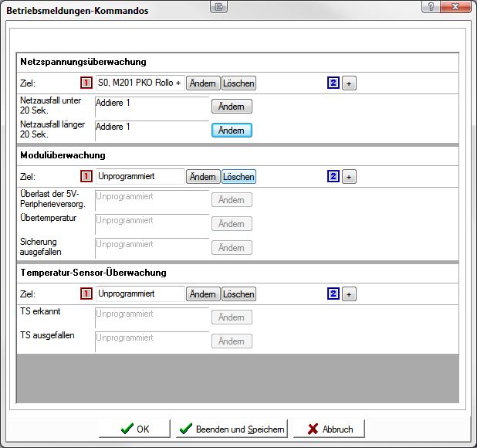Click red target 1 icon in Netzspannungsüberwachung
The width and height of the screenshot is (477, 448).
(x=86, y=83)
